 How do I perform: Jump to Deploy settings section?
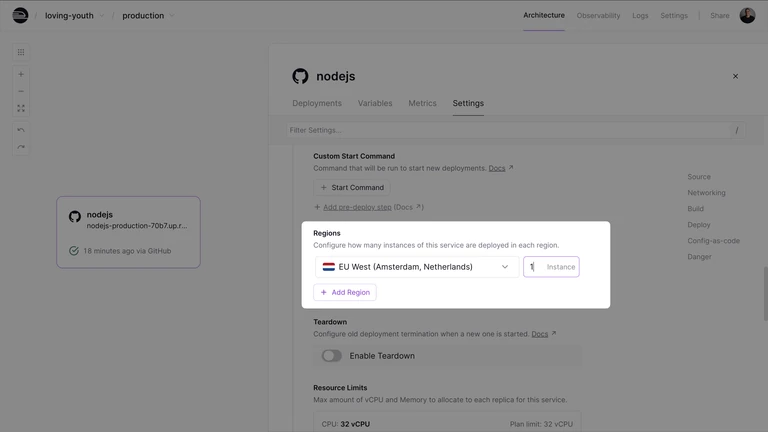(699, 225)
